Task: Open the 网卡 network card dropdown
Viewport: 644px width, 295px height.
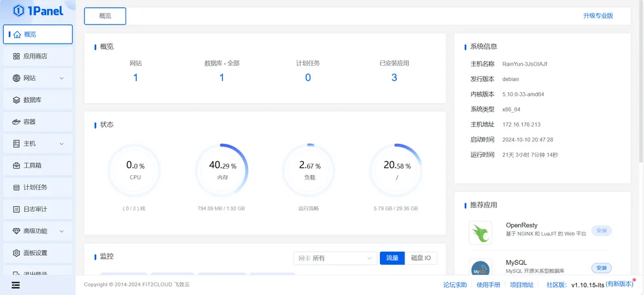Action: tap(335, 258)
